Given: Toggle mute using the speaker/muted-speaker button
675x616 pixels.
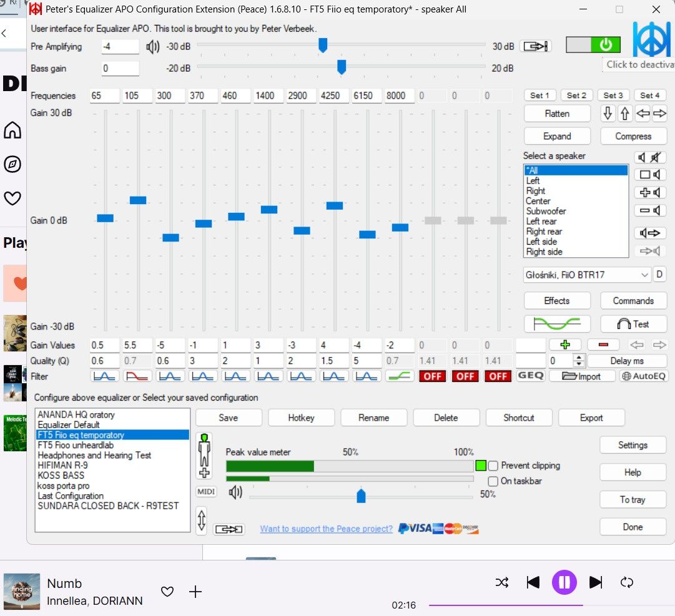Looking at the screenshot, I should (x=650, y=157).
